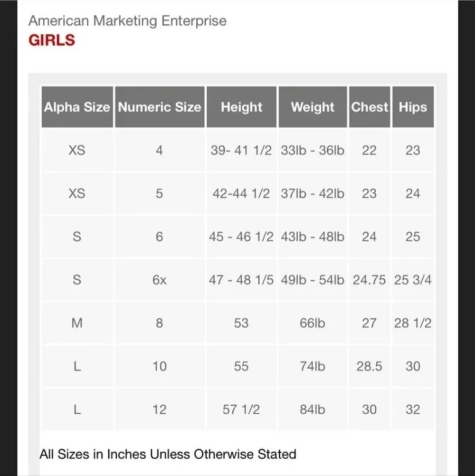
Task: Click the 24.75 chest value
Action: click(370, 280)
